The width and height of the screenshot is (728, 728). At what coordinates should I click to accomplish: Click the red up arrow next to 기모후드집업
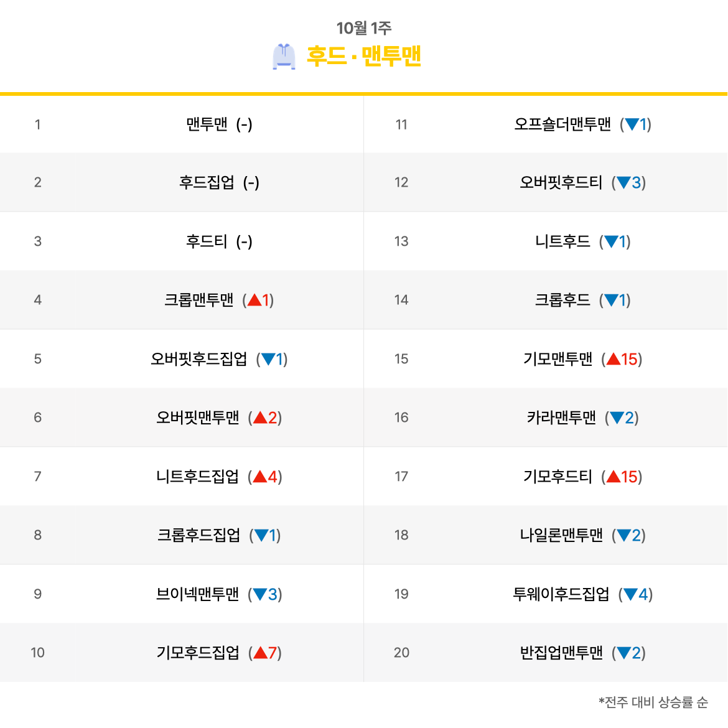point(261,653)
